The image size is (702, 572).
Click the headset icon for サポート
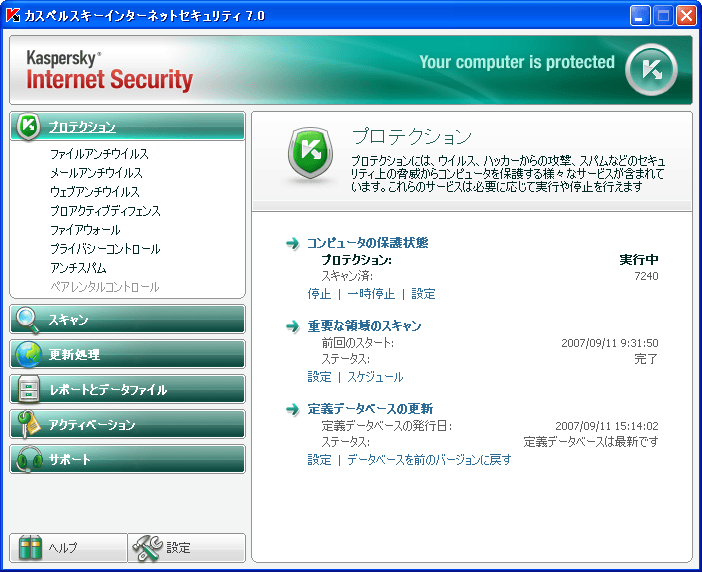pyautogui.click(x=29, y=459)
